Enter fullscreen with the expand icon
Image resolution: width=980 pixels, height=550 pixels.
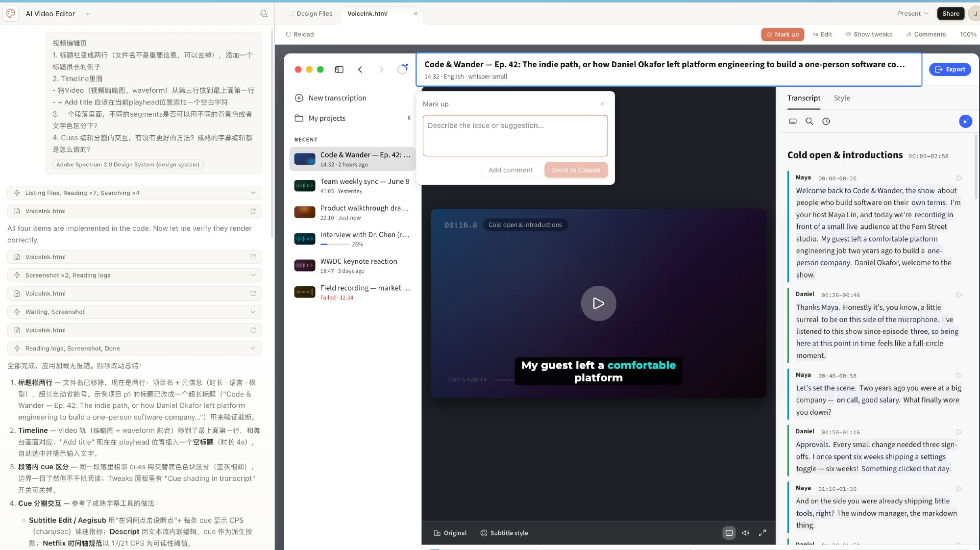tap(762, 533)
